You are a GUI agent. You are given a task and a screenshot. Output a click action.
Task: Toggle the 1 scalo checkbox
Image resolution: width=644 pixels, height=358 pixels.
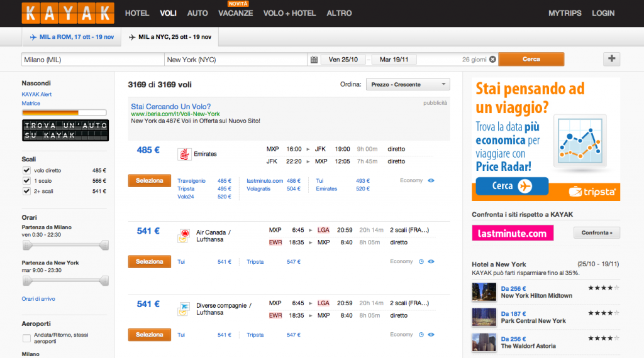coord(26,181)
